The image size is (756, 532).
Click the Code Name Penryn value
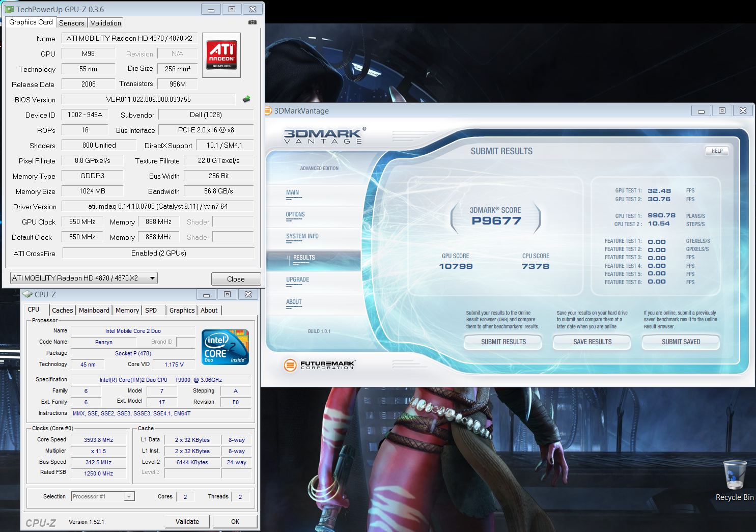coord(104,342)
